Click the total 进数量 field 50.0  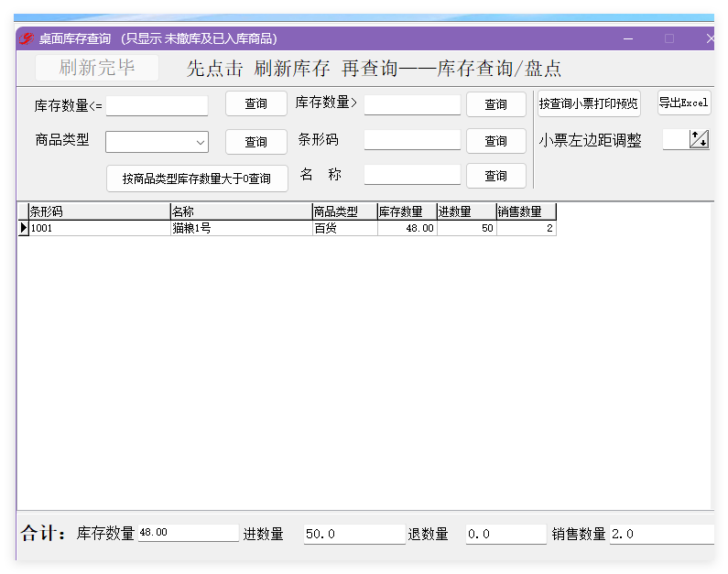(x=354, y=534)
